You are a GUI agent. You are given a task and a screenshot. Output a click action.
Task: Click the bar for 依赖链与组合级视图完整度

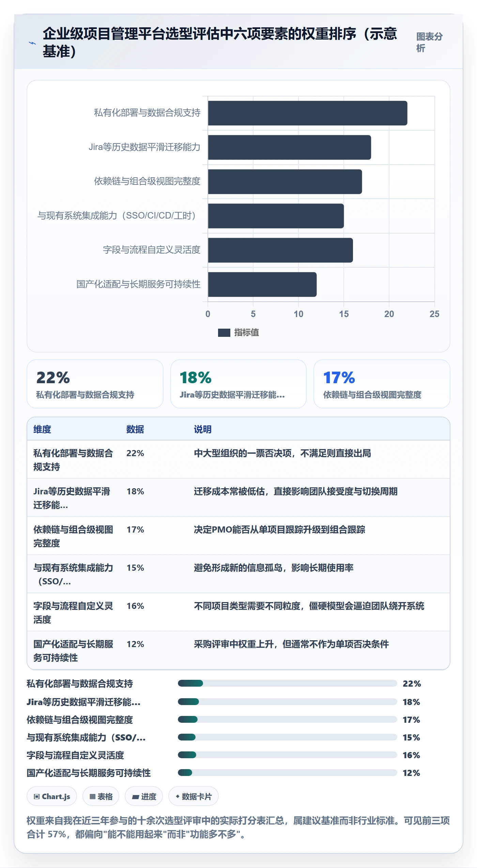[x=285, y=182]
